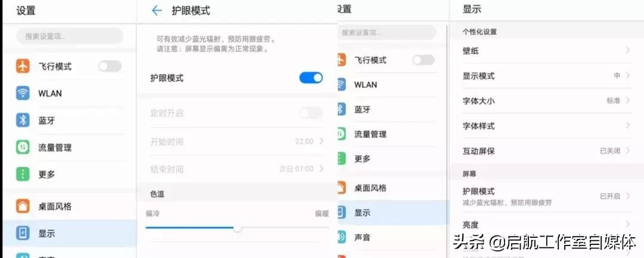644x258 pixels.
Task: Click the 色温 slider thumb
Action: click(237, 228)
